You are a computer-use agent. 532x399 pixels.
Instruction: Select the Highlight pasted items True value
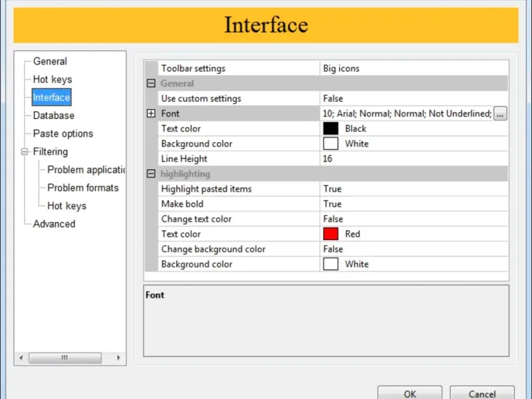point(332,189)
